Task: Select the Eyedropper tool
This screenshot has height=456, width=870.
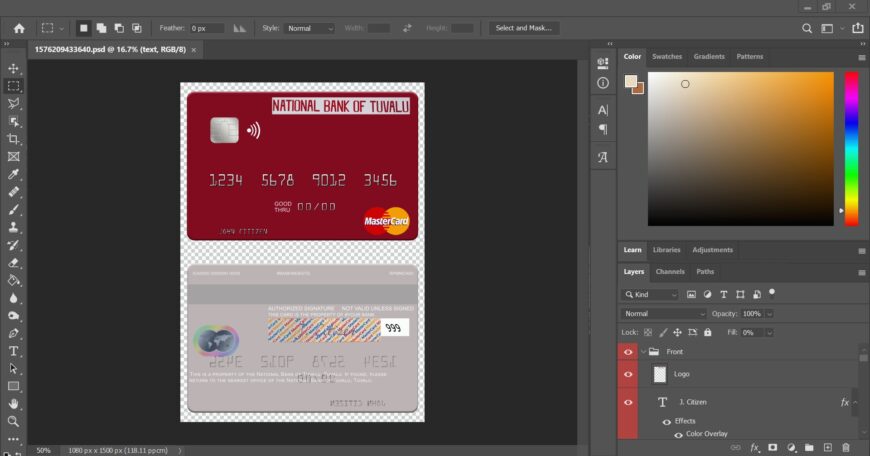Action: (x=13, y=174)
